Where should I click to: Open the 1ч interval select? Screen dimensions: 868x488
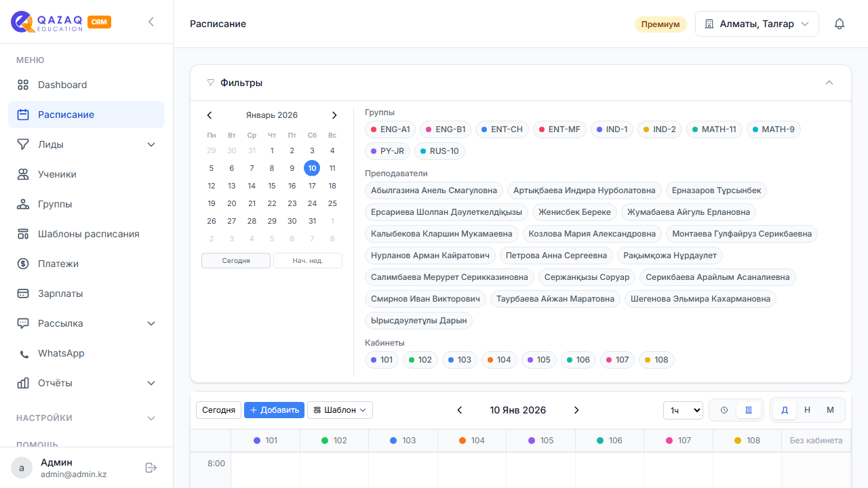coord(683,410)
